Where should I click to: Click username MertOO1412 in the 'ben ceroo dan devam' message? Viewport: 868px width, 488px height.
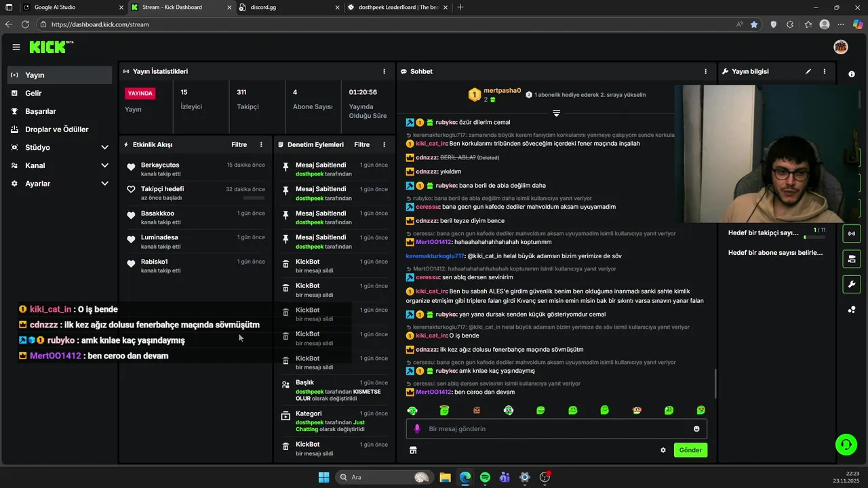[x=433, y=392]
